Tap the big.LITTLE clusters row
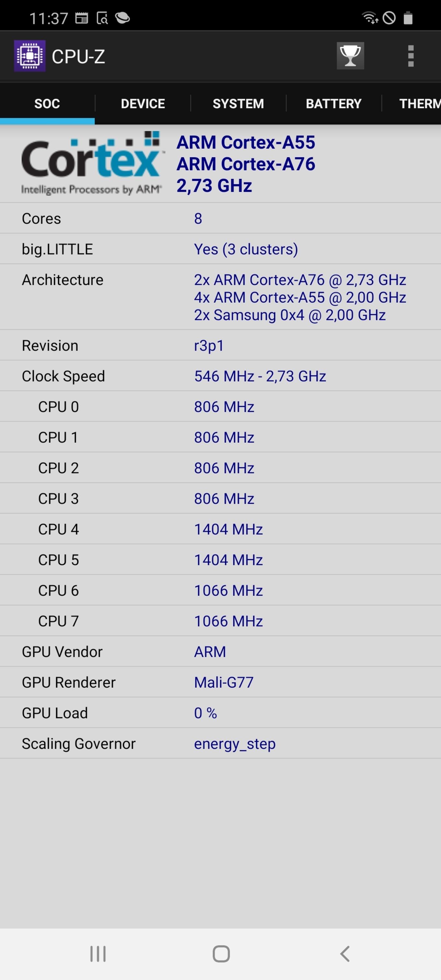This screenshot has width=441, height=980. tap(220, 249)
